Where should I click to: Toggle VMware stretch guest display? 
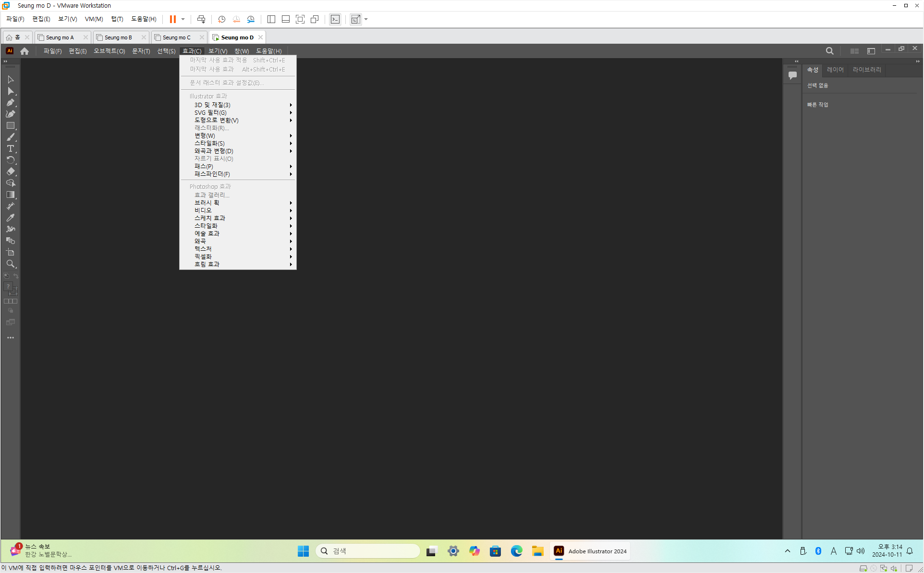point(356,19)
